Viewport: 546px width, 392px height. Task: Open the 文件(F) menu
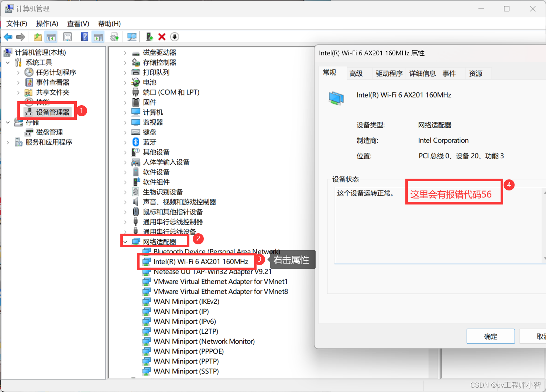[x=17, y=24]
